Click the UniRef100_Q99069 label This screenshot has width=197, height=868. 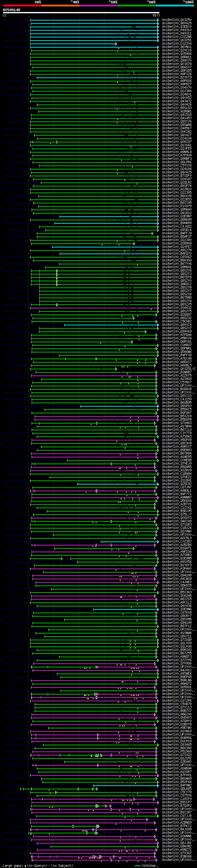pyautogui.click(x=177, y=331)
